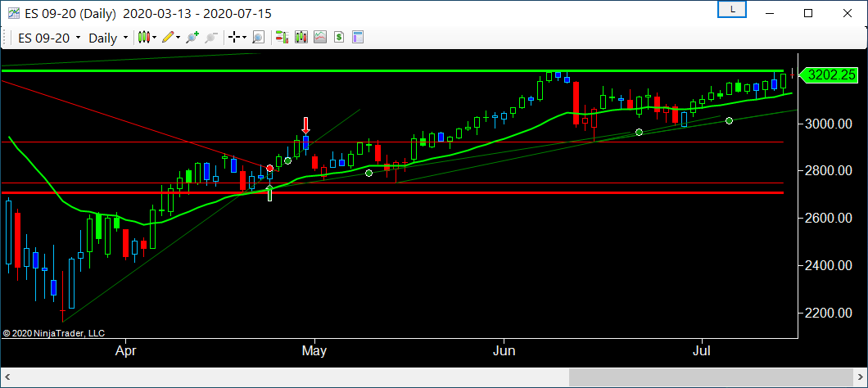The width and height of the screenshot is (868, 388).
Task: Click the red dot marker at trendline end
Action: (x=269, y=169)
